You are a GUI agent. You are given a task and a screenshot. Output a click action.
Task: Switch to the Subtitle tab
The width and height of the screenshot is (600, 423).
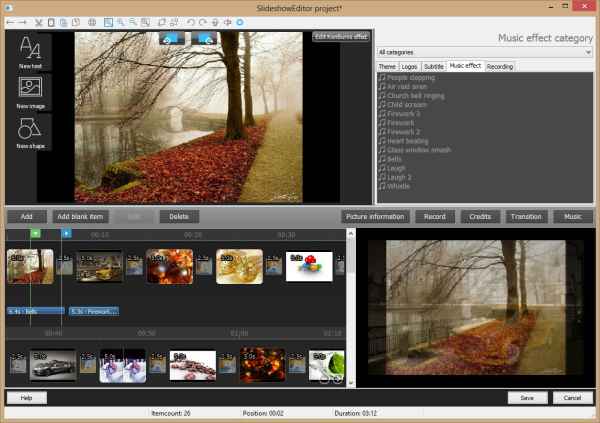[433, 66]
